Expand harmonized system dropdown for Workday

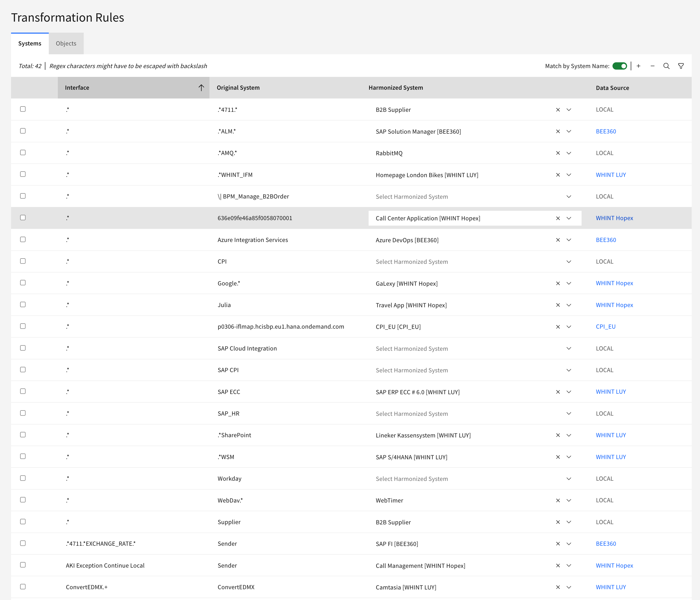coord(569,479)
